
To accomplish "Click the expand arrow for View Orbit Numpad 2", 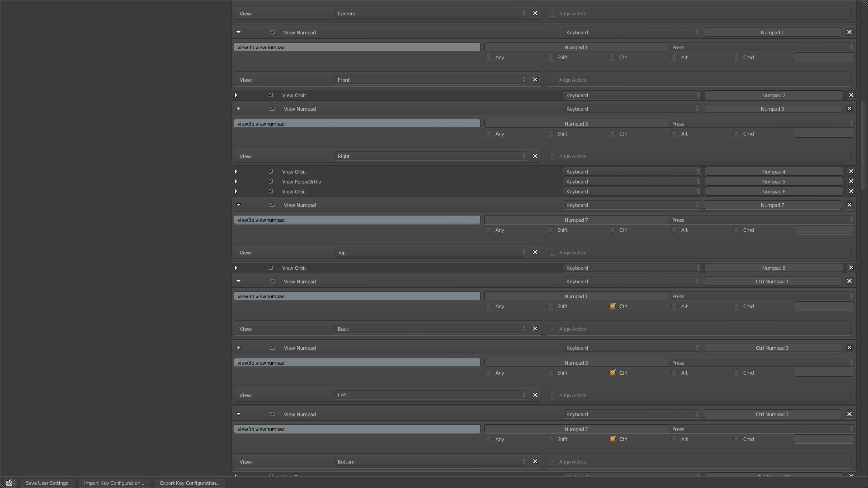I will (x=237, y=95).
